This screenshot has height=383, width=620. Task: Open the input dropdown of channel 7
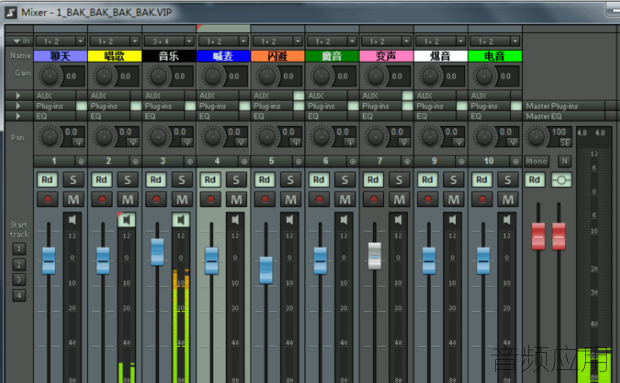point(406,41)
